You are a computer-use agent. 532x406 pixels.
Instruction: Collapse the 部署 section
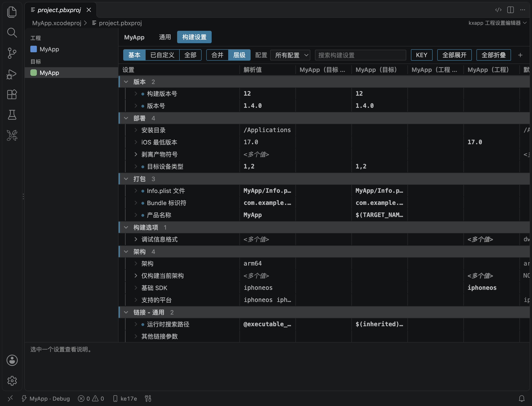126,118
